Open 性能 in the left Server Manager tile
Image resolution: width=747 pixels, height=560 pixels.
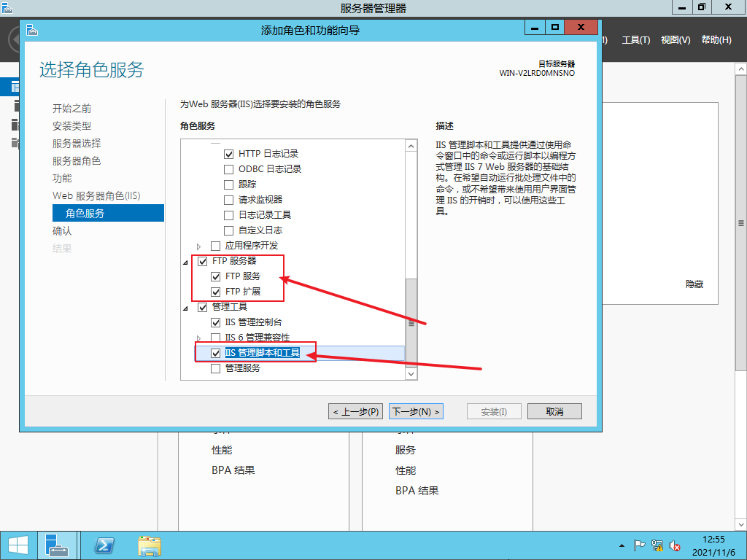[222, 450]
